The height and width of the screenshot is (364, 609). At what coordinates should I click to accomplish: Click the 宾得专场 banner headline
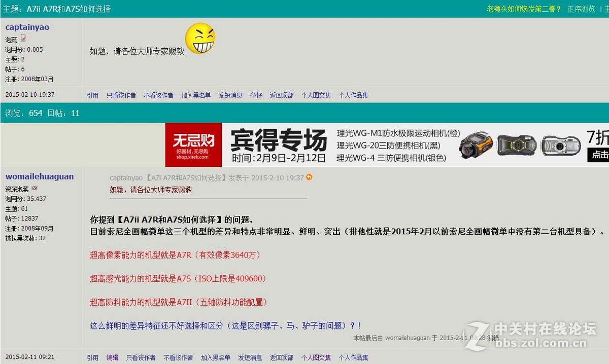click(x=279, y=140)
